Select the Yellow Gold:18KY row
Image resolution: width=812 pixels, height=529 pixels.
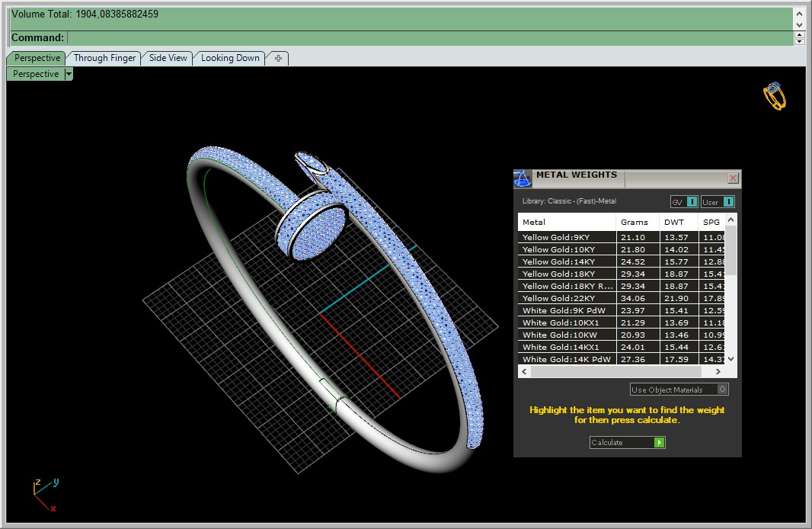point(622,274)
